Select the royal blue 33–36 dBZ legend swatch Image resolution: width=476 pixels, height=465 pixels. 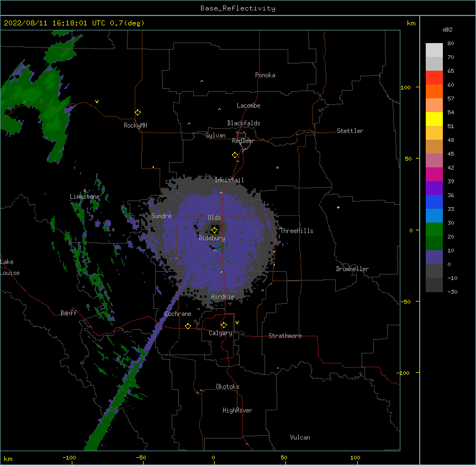[434, 202]
